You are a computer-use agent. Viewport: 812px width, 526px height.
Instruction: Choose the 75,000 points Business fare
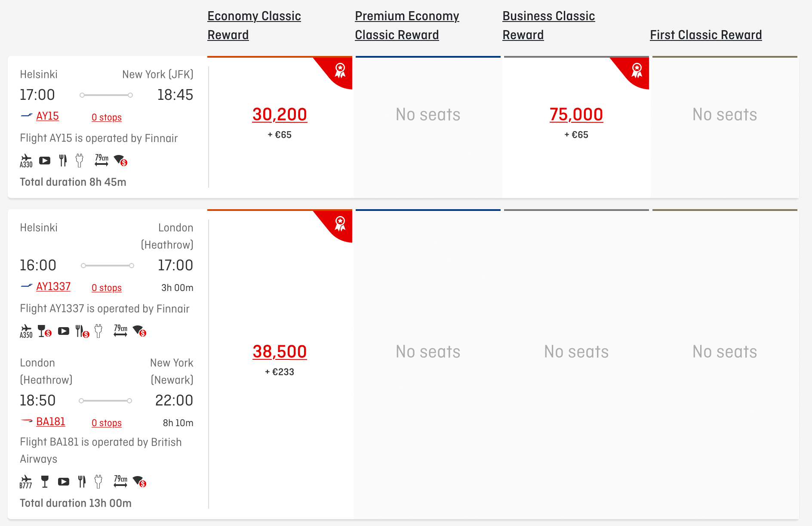click(576, 114)
